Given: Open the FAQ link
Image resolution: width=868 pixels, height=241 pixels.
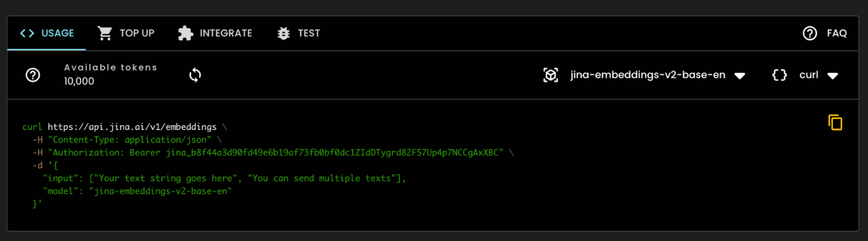Looking at the screenshot, I should click(x=837, y=33).
